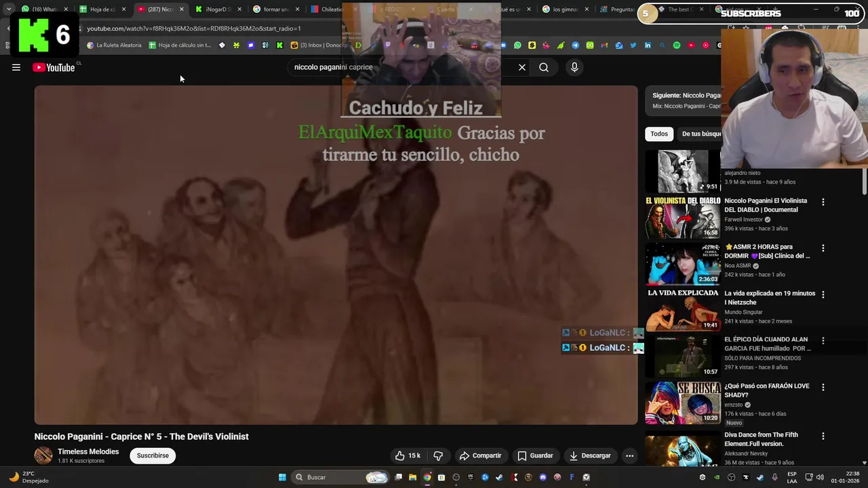The width and height of the screenshot is (868, 488).
Task: Open the LinkedIn bookmark icon
Action: click(x=648, y=45)
